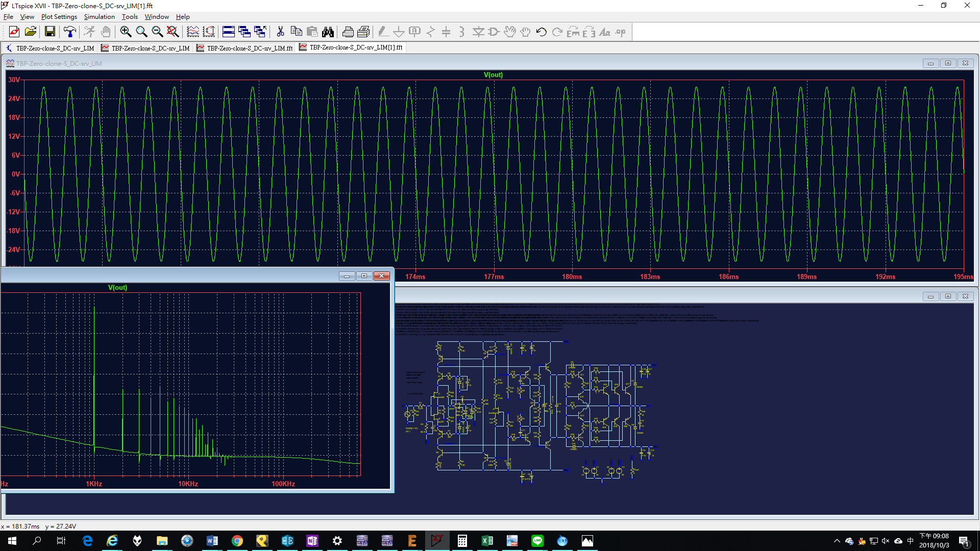Switch to the waveform tab TBP-Zero-clone-S_DC-srv_LIM

tap(145, 48)
